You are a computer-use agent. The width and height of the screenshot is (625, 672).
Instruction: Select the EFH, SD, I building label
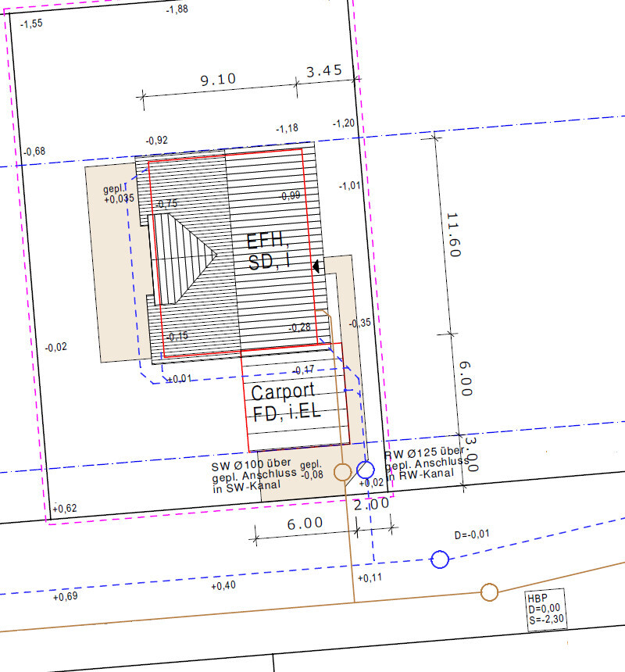(x=270, y=251)
